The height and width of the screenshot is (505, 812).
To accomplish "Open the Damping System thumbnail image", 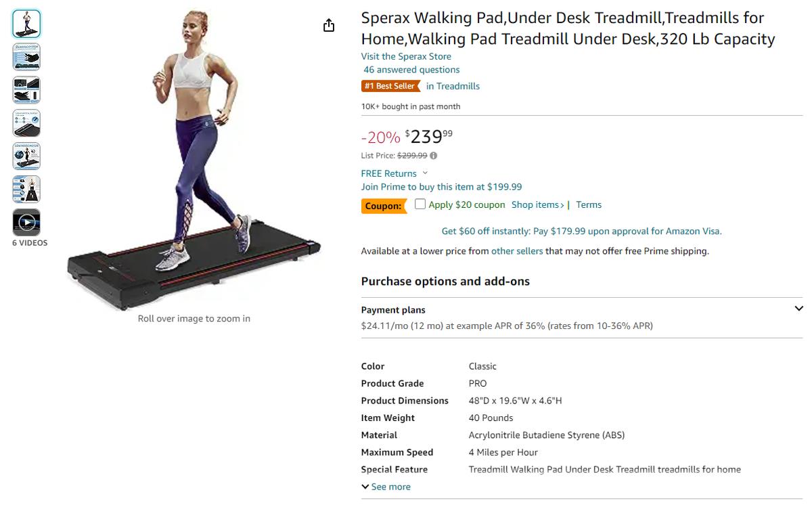I will click(x=26, y=57).
